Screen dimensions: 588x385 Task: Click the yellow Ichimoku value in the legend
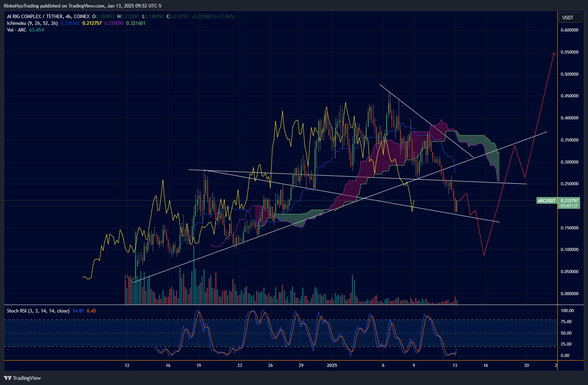point(92,23)
